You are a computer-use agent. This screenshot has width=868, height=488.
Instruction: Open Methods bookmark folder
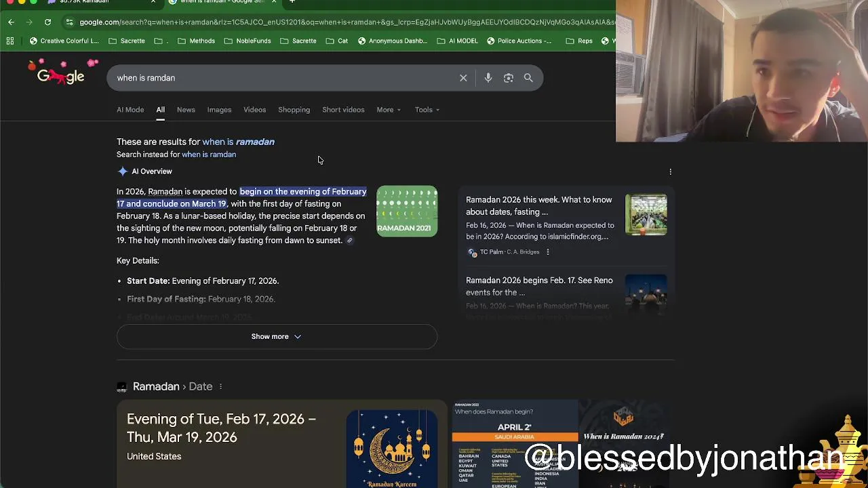(x=196, y=41)
